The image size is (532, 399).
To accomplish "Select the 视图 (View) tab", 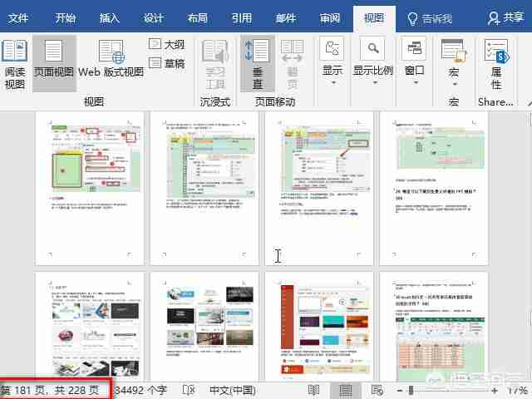I will (374, 18).
